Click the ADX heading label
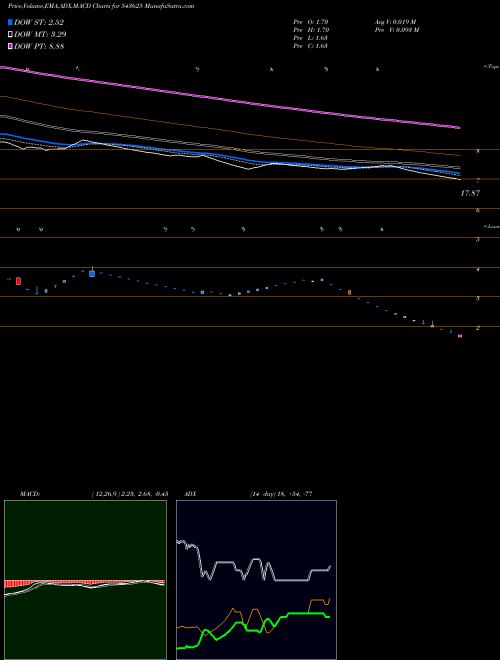This screenshot has width=500, height=660. (x=190, y=494)
